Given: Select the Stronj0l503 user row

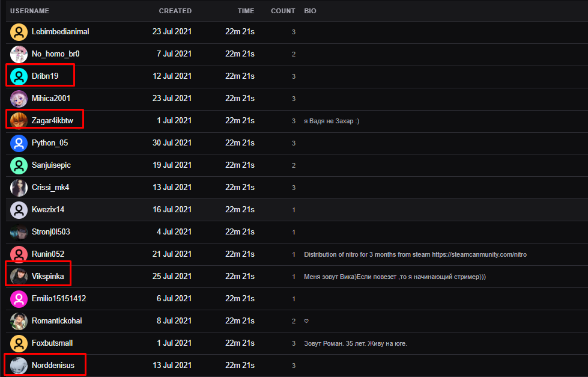Looking at the screenshot, I should (180, 232).
